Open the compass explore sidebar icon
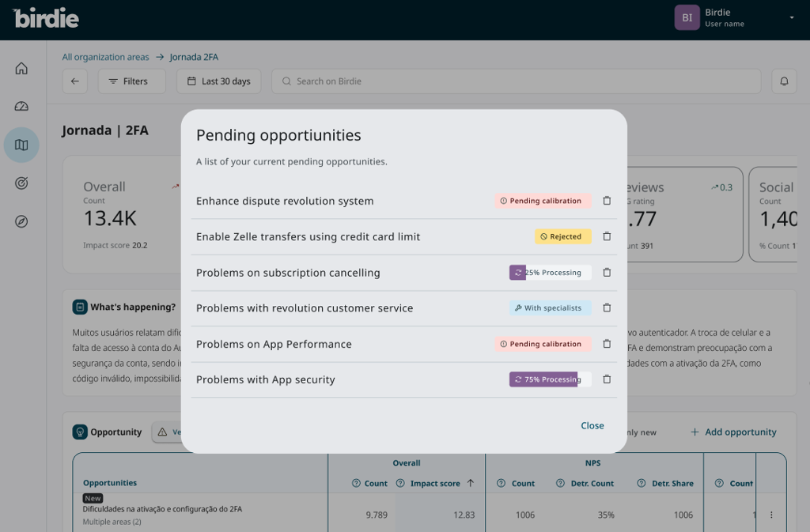 pyautogui.click(x=21, y=221)
